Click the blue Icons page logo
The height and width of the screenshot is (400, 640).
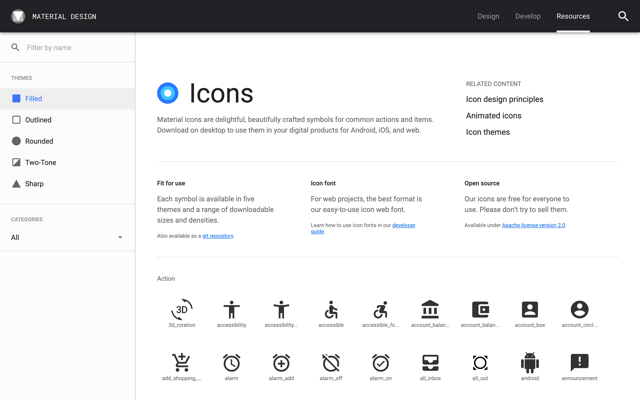tap(167, 93)
